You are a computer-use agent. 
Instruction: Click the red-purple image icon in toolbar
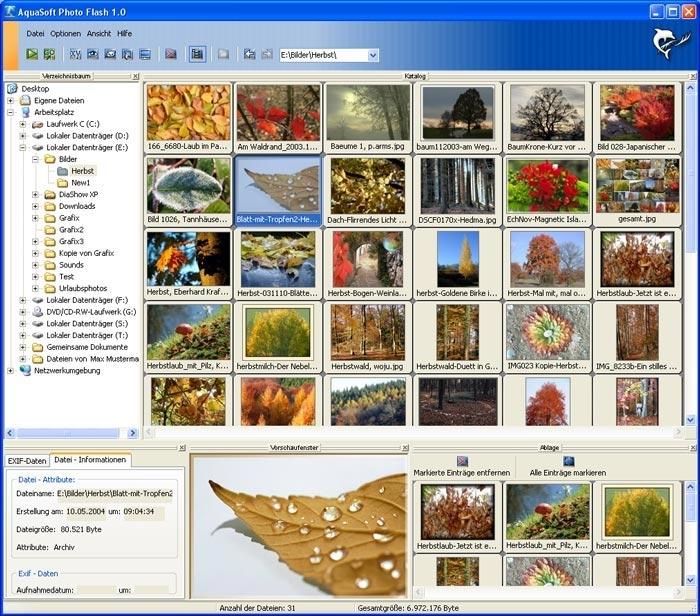click(170, 54)
